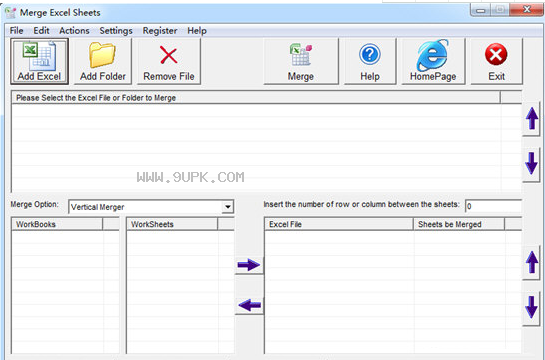Click the Add Folder icon button
The height and width of the screenshot is (360, 545).
pyautogui.click(x=103, y=61)
